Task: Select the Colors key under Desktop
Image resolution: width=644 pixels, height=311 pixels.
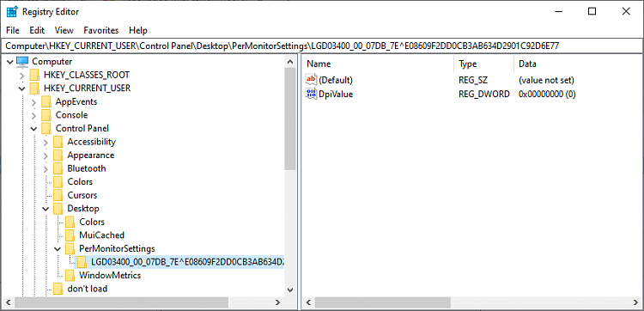Action: pyautogui.click(x=92, y=222)
